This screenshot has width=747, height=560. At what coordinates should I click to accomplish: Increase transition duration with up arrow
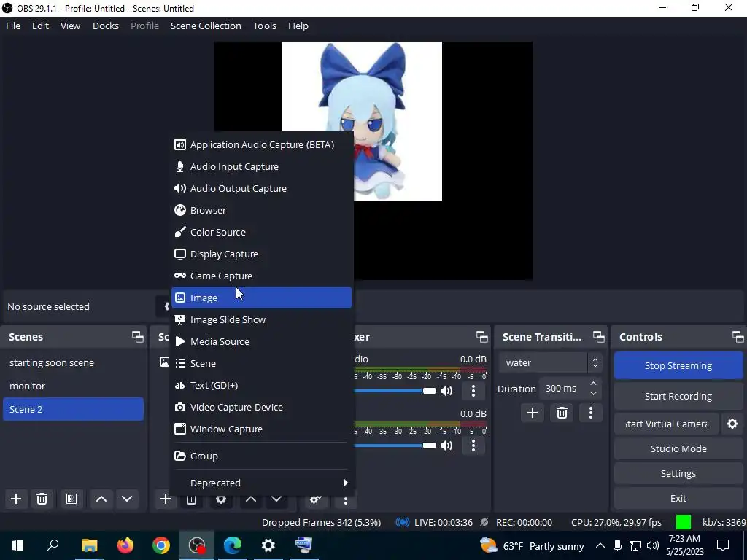(x=593, y=384)
